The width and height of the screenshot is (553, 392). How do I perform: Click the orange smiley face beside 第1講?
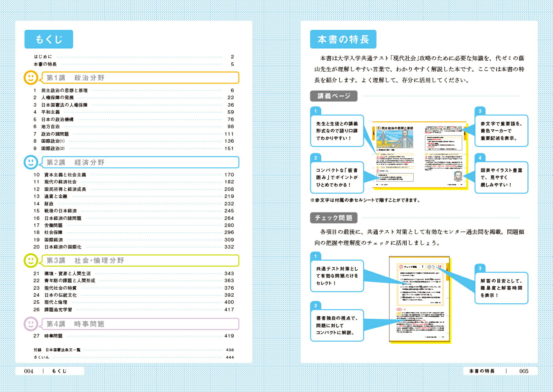tap(31, 78)
